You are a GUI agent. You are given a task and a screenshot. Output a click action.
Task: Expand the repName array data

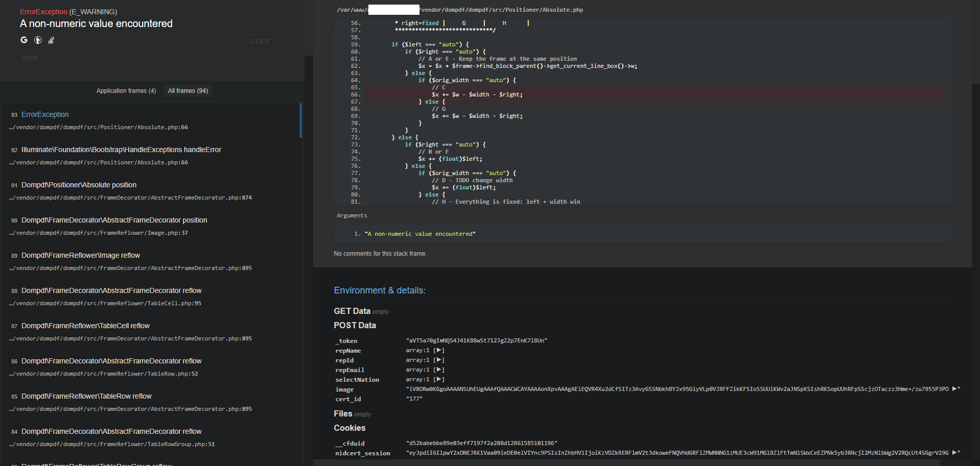click(439, 350)
